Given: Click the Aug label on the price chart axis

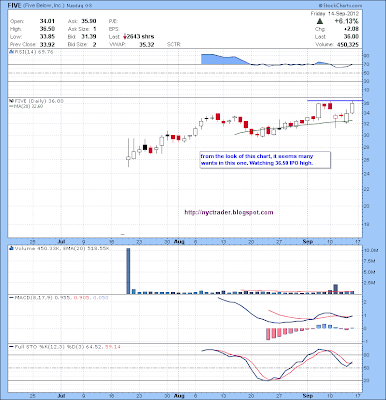Looking at the screenshot, I should tap(179, 241).
